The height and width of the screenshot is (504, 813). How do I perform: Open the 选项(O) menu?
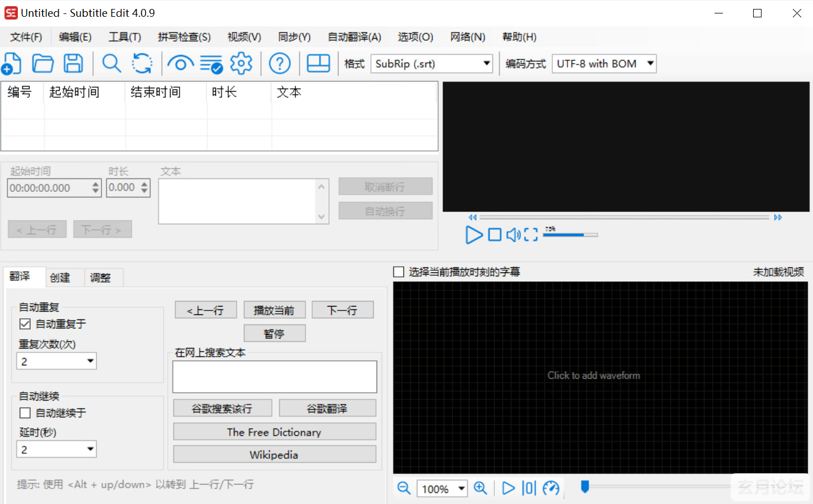(415, 37)
